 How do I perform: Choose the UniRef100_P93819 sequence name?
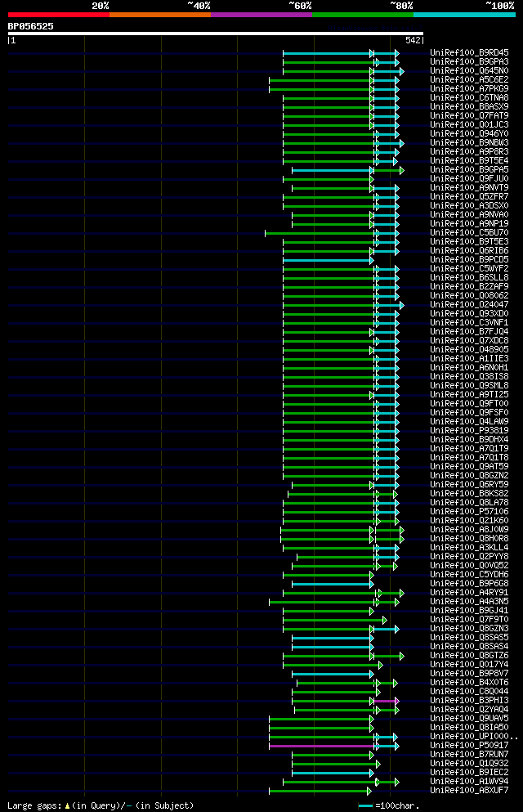(x=469, y=430)
